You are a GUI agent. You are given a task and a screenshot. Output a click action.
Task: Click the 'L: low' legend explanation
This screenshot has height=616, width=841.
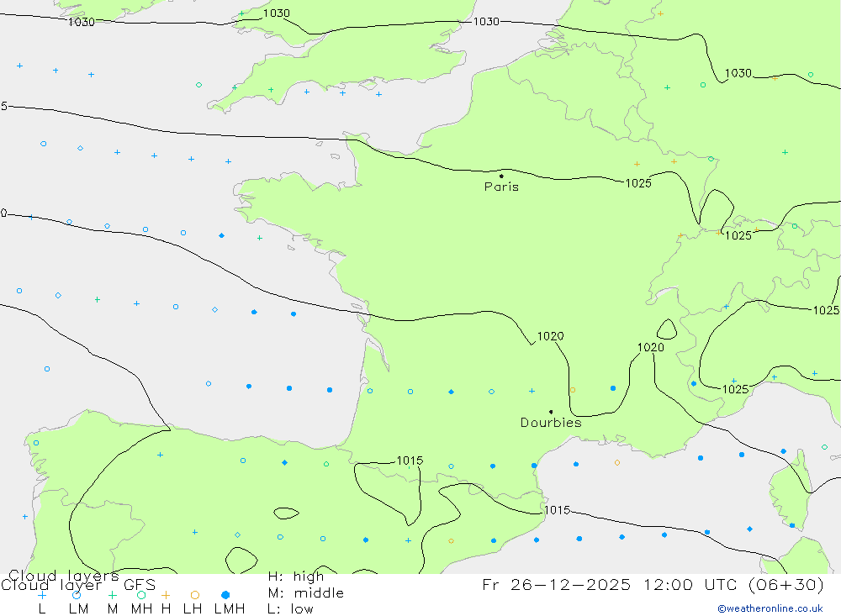click(x=290, y=609)
